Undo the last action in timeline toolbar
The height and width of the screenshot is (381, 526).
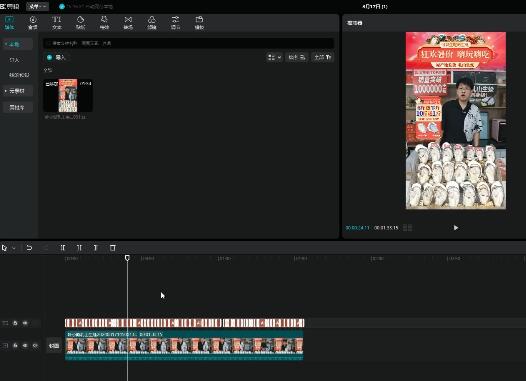click(29, 248)
